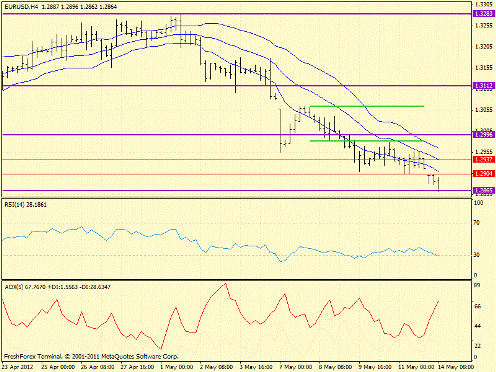Click the 2 May 08:00 time label

click(217, 367)
